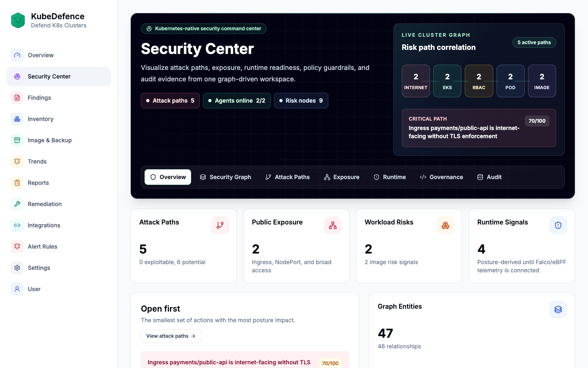Select the INTERNET node in cluster graph
The image size is (588, 368).
click(416, 81)
